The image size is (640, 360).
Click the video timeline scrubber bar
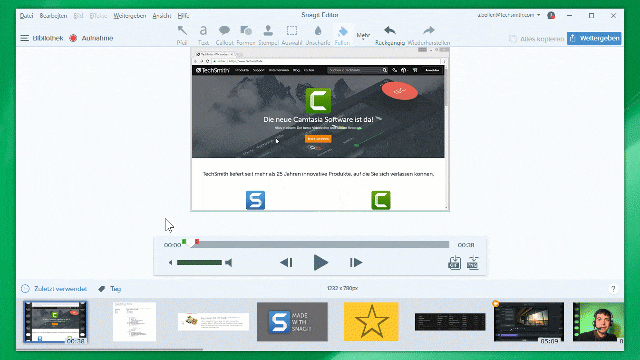(x=316, y=244)
